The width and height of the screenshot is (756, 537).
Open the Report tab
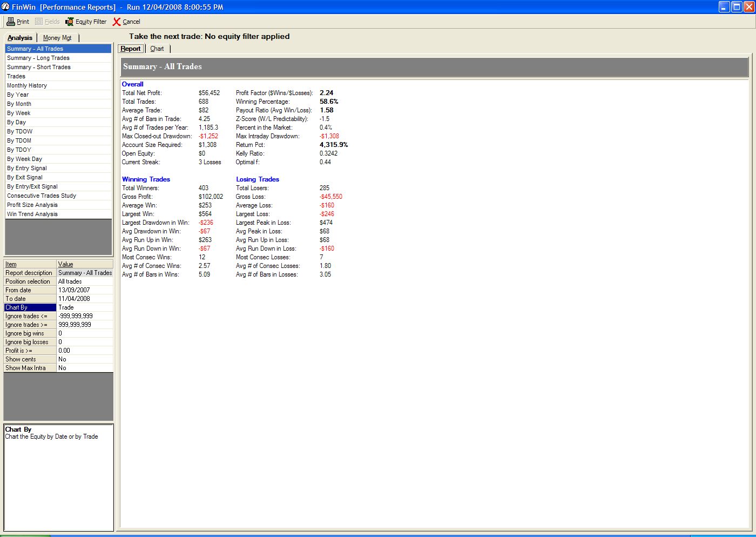click(131, 49)
